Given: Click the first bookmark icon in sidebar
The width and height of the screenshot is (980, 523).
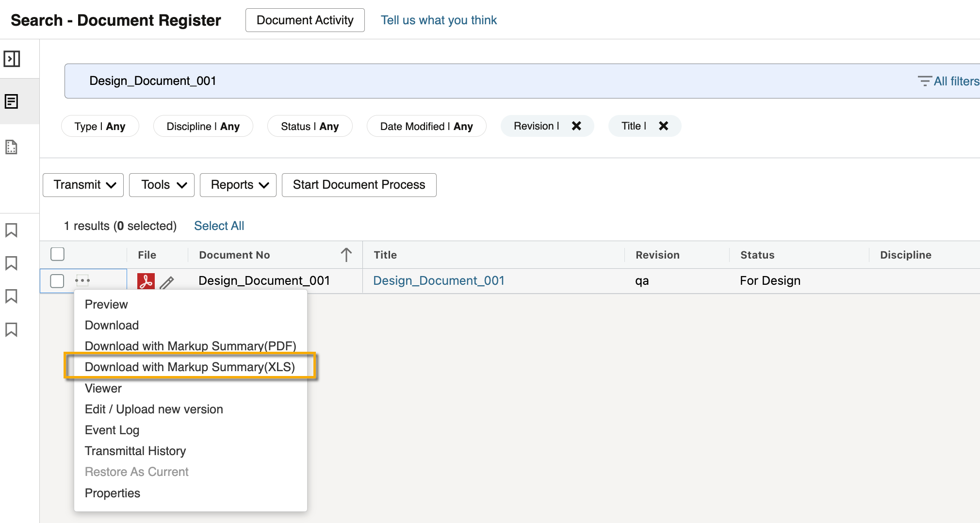Looking at the screenshot, I should pyautogui.click(x=11, y=230).
